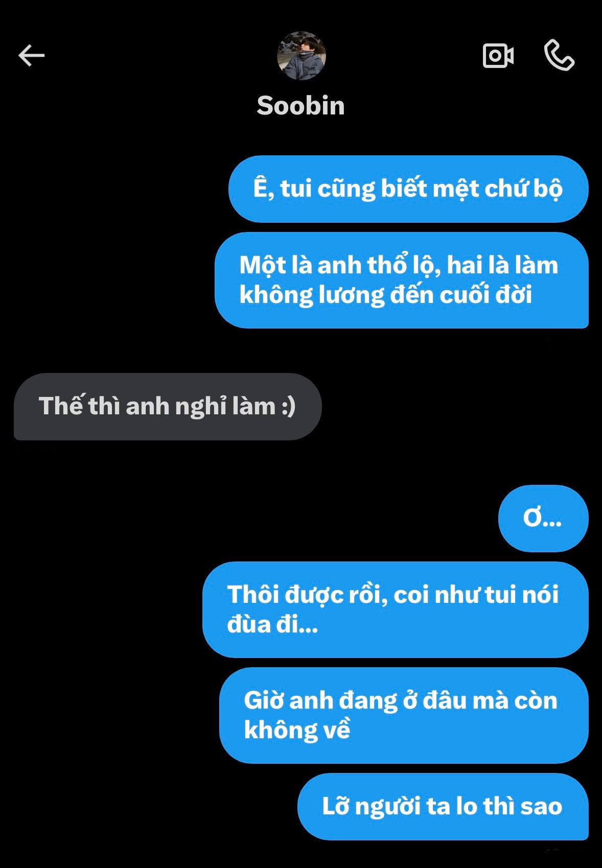Open the Soobin contact name
Image resolution: width=602 pixels, height=868 pixels.
(x=300, y=106)
